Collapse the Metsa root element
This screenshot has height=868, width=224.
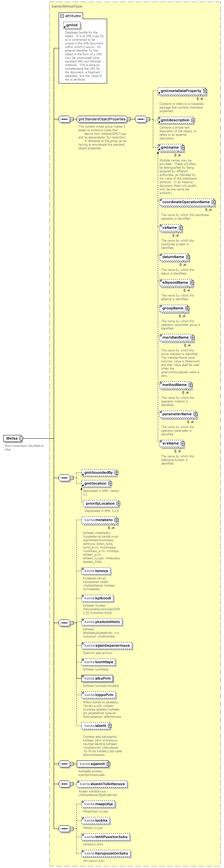tap(21, 438)
